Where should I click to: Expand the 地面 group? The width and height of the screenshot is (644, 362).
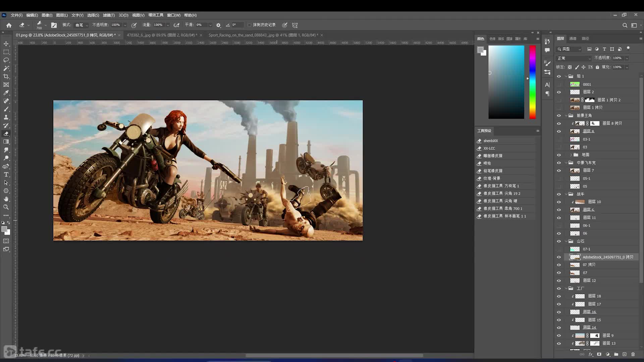[x=571, y=155]
